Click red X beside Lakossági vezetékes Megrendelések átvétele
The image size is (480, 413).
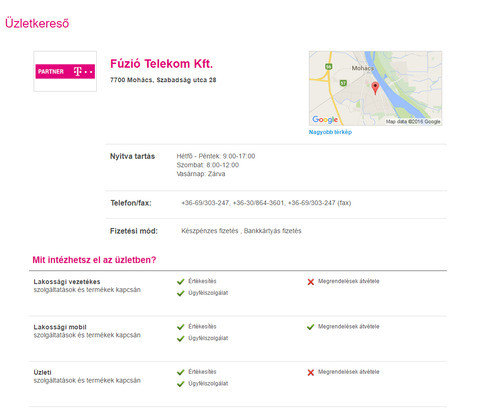(311, 282)
